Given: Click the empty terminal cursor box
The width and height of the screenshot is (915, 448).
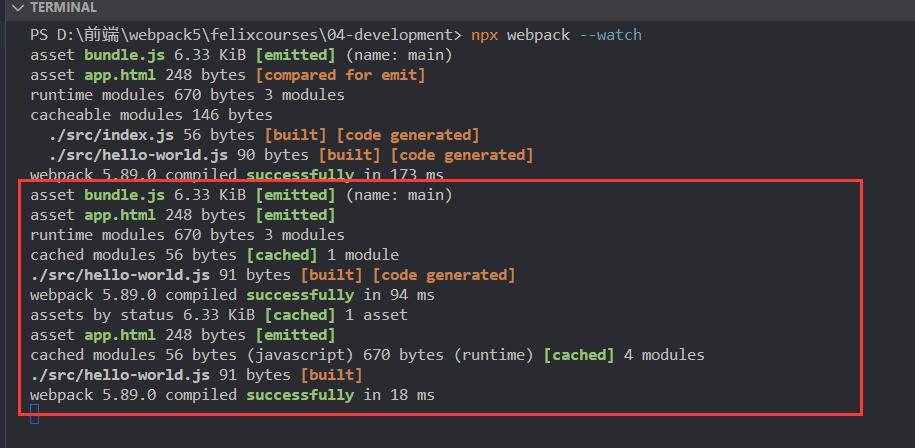Looking at the screenshot, I should pyautogui.click(x=34, y=414).
